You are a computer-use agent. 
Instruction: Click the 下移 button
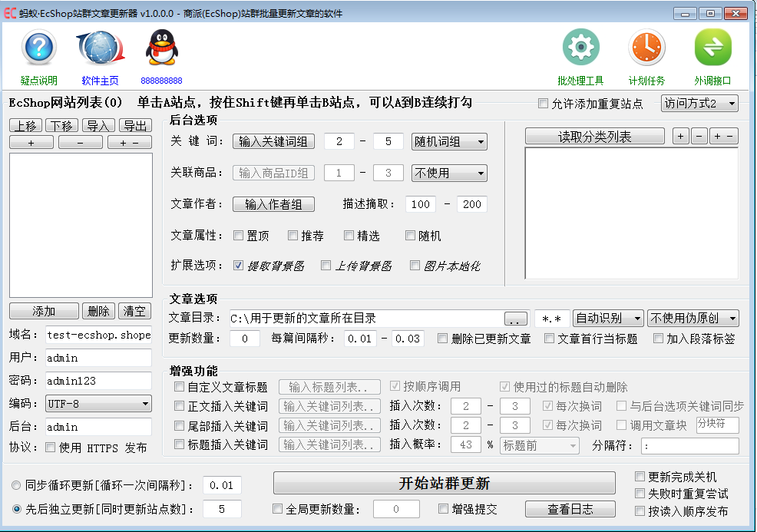click(x=61, y=126)
